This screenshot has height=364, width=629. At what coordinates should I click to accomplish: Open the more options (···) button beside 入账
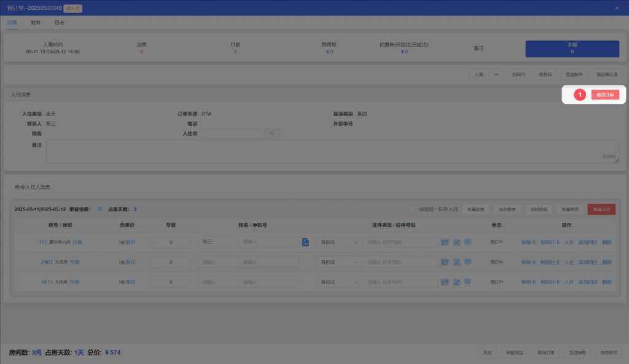click(496, 74)
